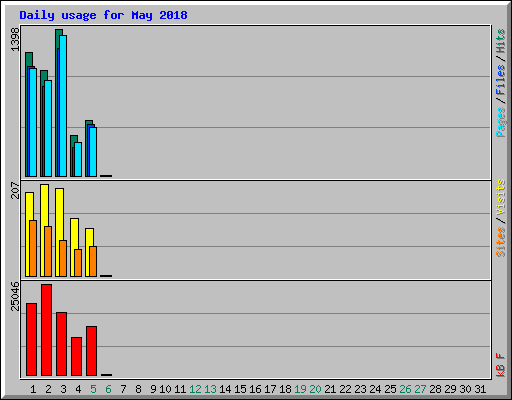Click the orange 'Sites' legend word
The width and height of the screenshot is (512, 400).
pos(501,242)
